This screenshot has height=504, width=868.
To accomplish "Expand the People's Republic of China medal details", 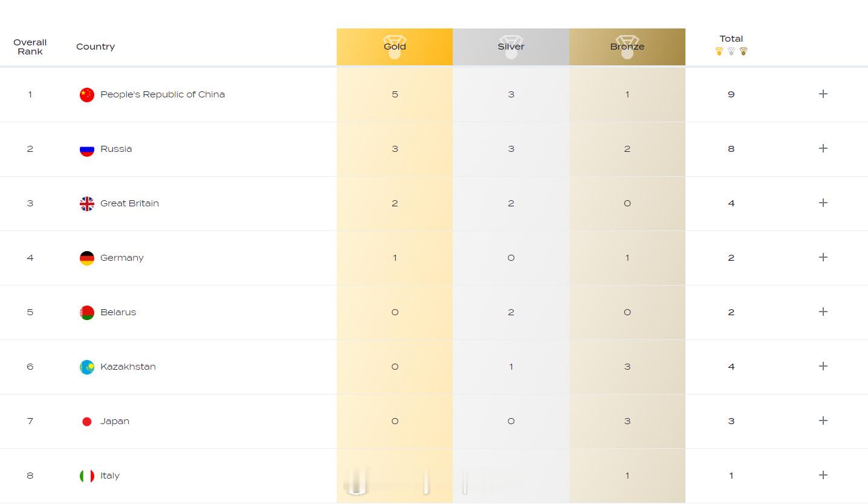I will coord(823,94).
